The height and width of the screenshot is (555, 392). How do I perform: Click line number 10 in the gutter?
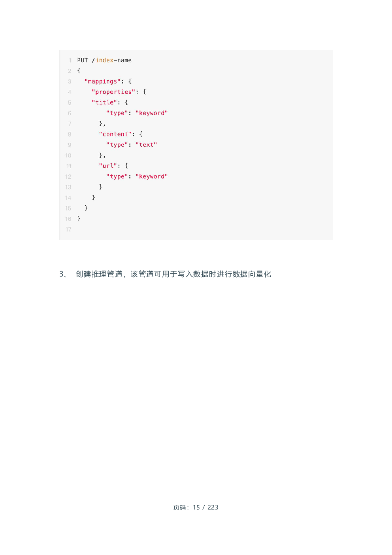point(68,155)
